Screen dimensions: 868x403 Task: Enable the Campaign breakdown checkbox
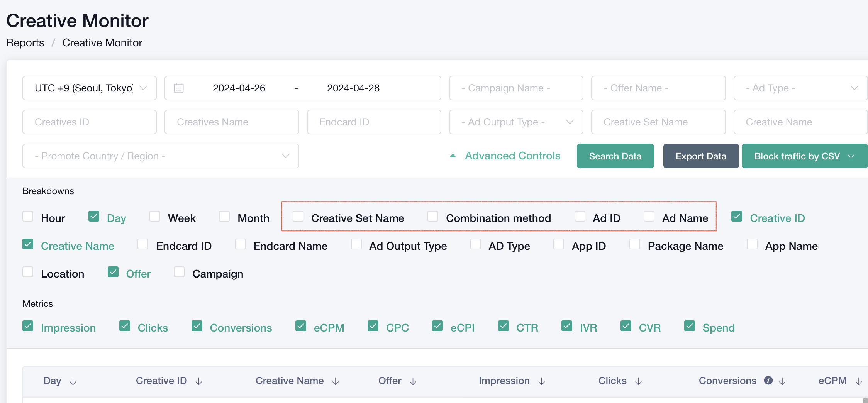click(179, 272)
